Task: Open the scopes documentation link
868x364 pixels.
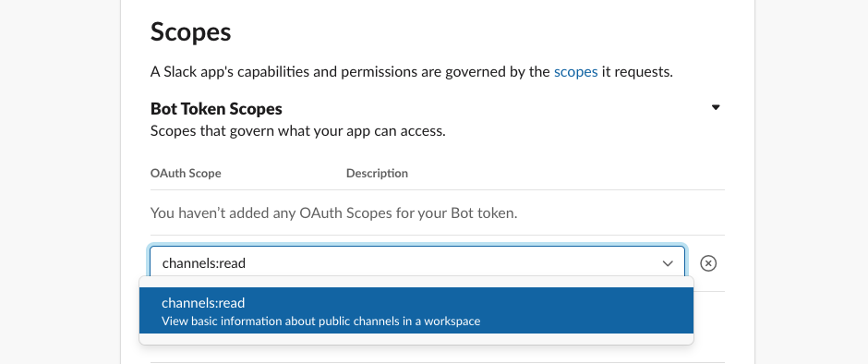Action: 575,72
